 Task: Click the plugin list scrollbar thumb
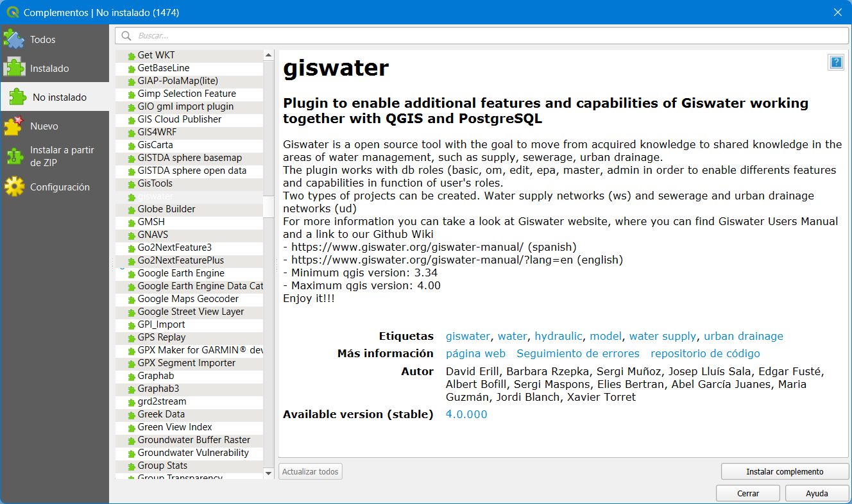(269, 205)
